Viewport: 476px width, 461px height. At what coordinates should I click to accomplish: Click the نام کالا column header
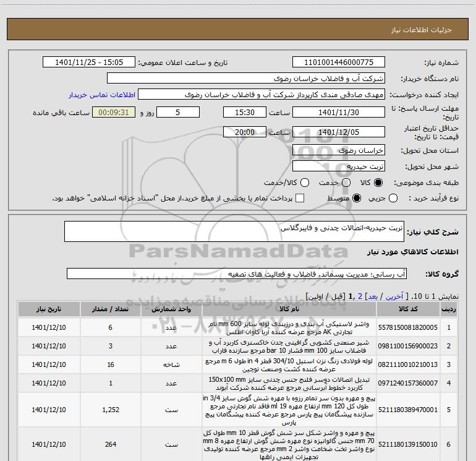tap(289, 309)
